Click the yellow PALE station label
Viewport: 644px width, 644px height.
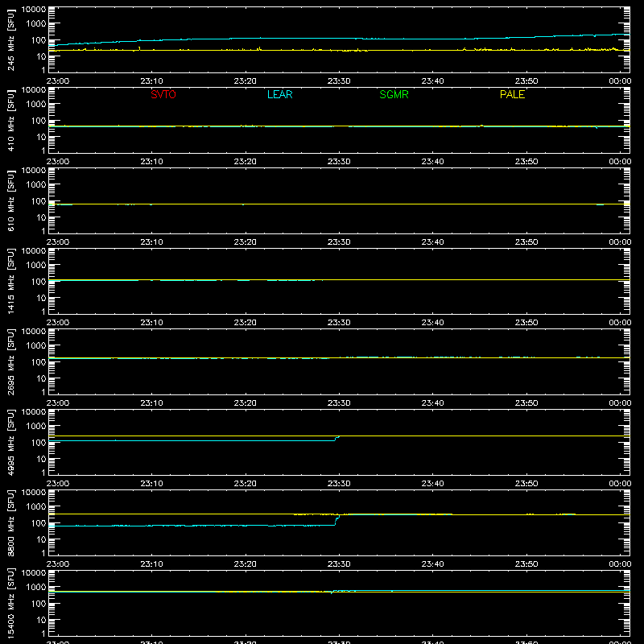512,94
